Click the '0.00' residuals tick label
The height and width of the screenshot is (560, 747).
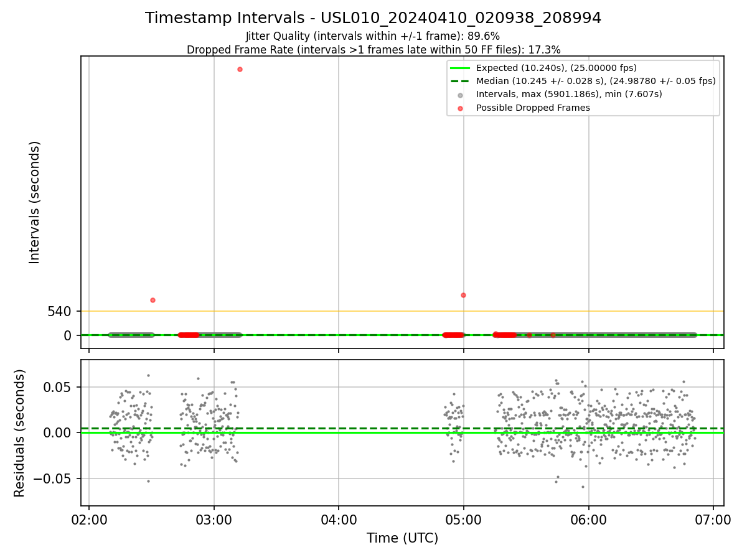[x=59, y=432]
